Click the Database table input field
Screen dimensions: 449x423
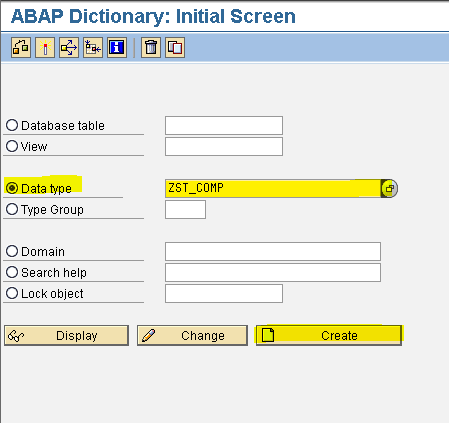point(224,125)
